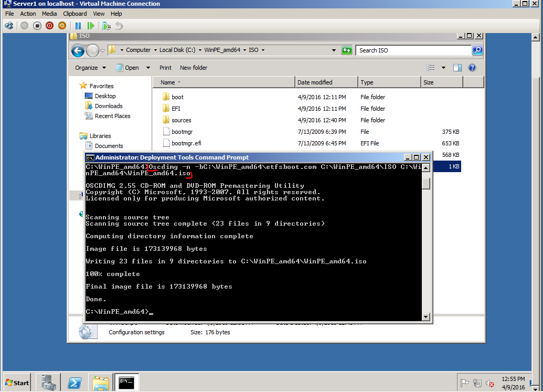The image size is (543, 392).
Task: Open the Action menu
Action: point(28,14)
